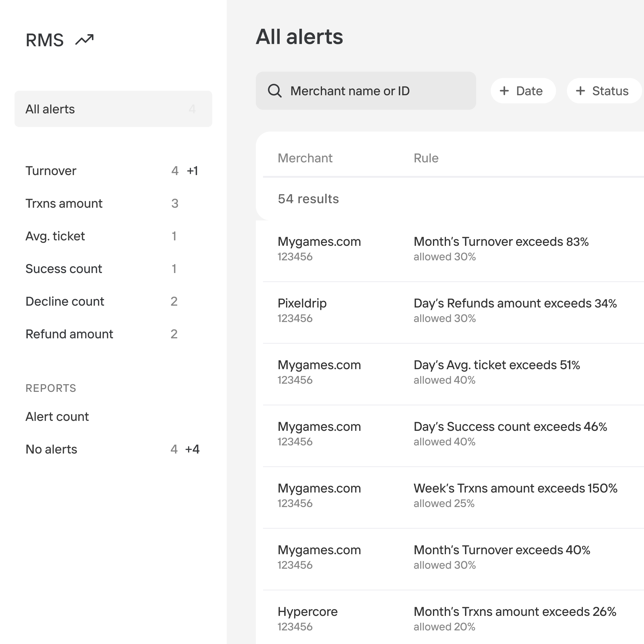Select Month's Trxns amount exceeds 26% rule

[x=515, y=612]
